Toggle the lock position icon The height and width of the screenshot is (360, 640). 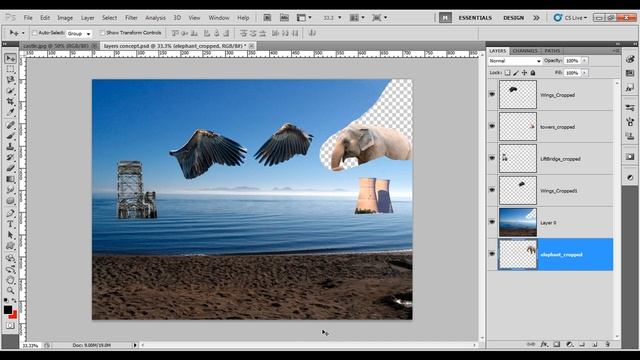(524, 73)
